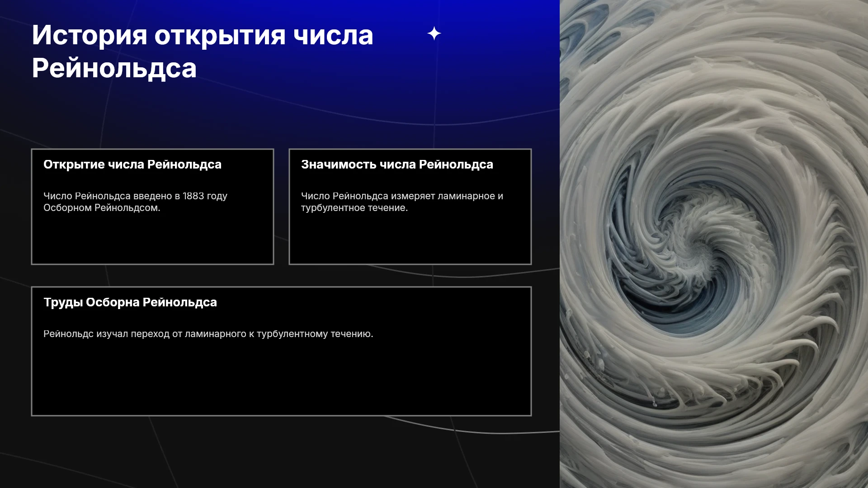
Task: Click the text "Осборном Рейнольдсом" in the first card
Action: tap(100, 208)
